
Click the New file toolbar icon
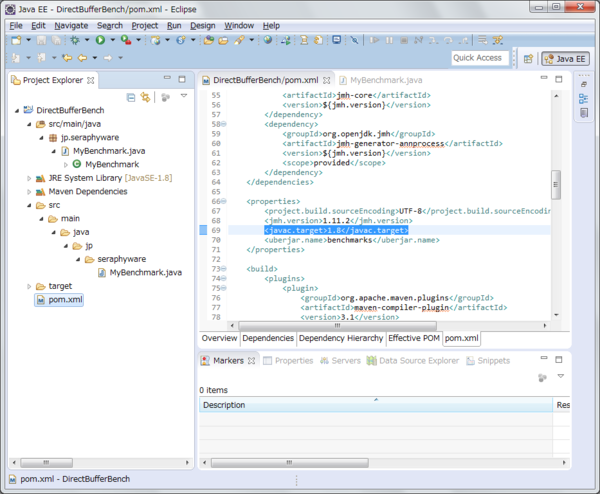(16, 40)
